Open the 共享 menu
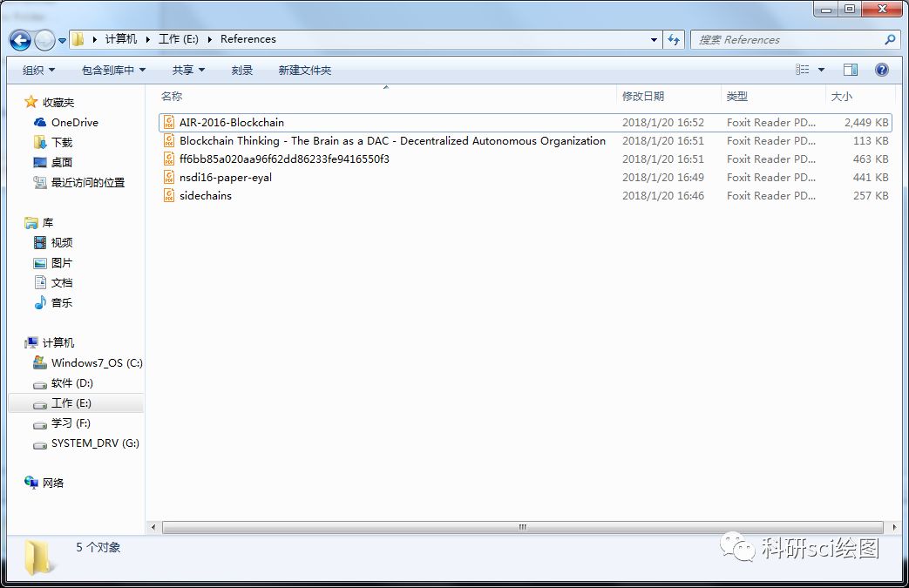909x588 pixels. coord(188,70)
